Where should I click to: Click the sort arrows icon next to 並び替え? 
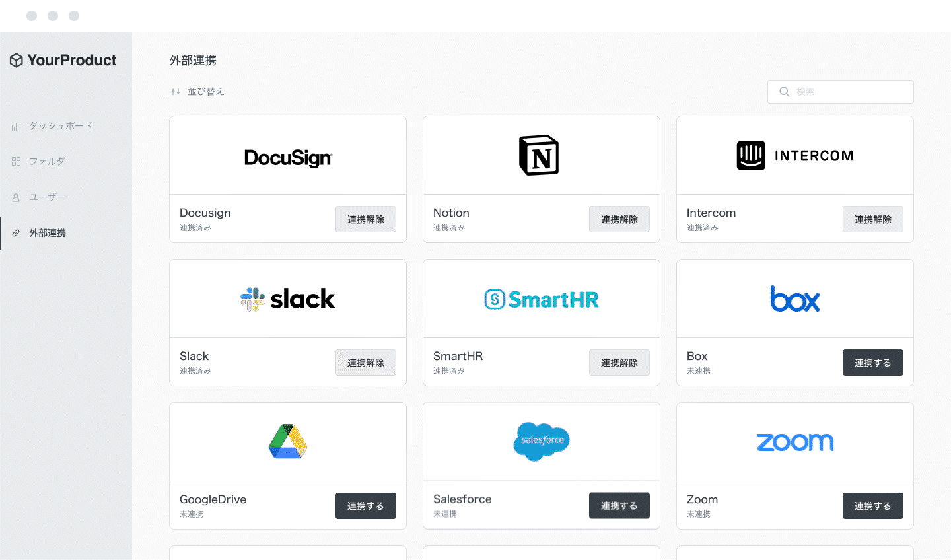point(176,92)
